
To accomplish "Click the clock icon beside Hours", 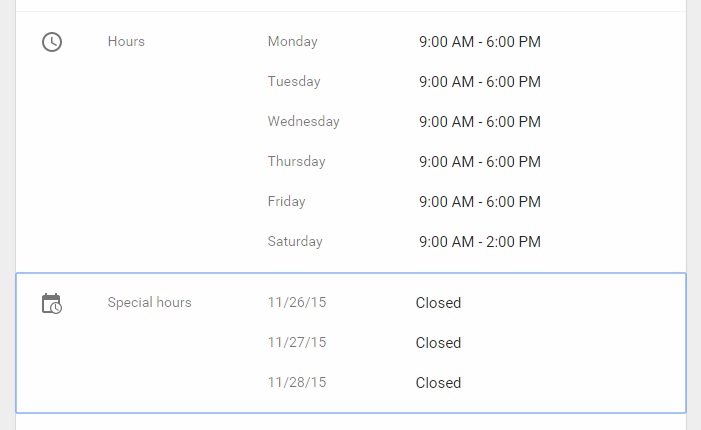I will click(x=52, y=42).
